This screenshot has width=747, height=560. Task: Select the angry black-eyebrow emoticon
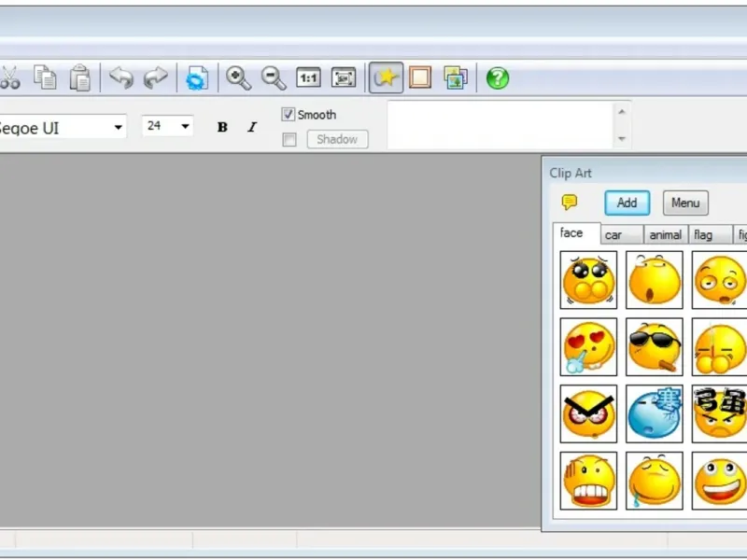pyautogui.click(x=588, y=413)
